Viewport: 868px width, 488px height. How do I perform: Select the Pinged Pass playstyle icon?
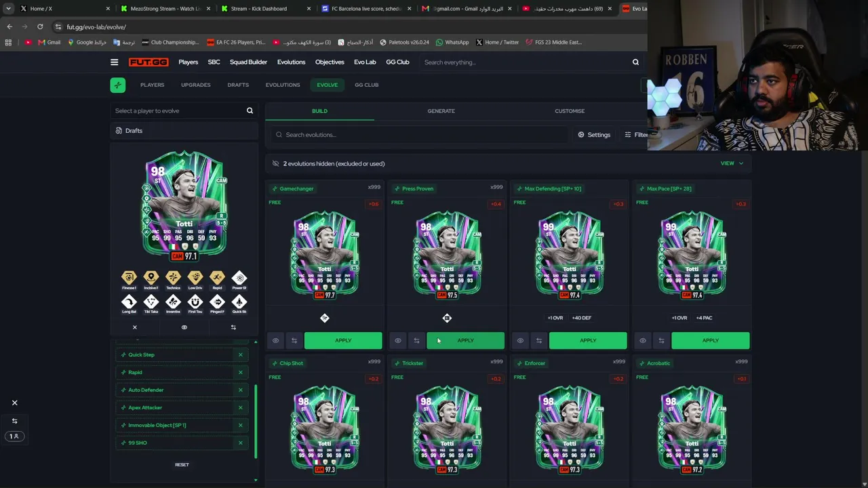point(217,302)
